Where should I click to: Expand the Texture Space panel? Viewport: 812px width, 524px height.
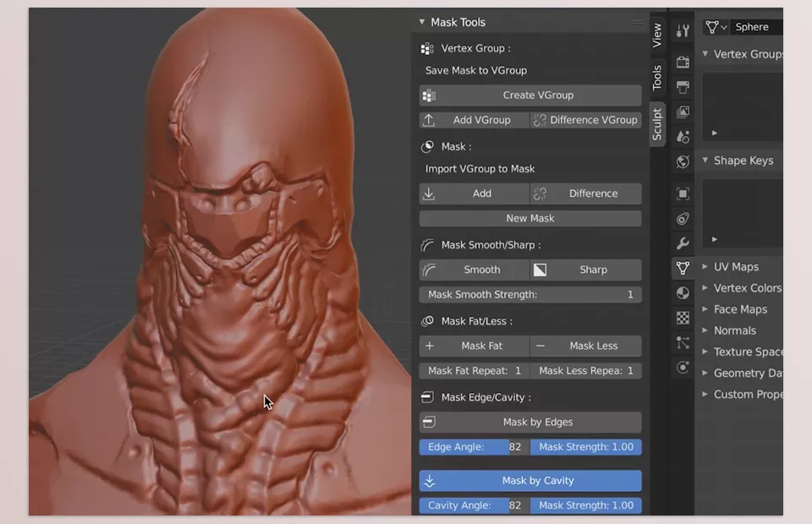[x=705, y=352]
